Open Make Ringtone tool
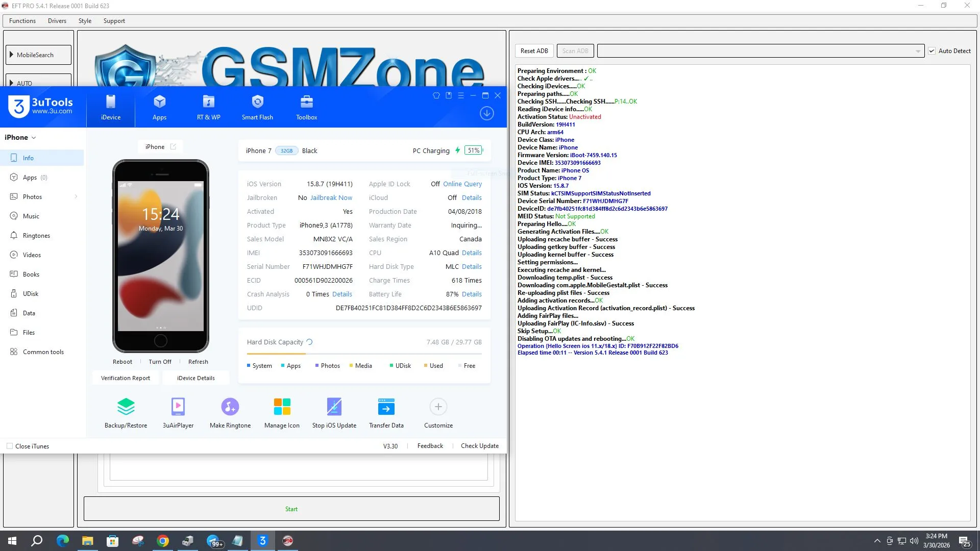Image resolution: width=980 pixels, height=551 pixels. (x=230, y=407)
